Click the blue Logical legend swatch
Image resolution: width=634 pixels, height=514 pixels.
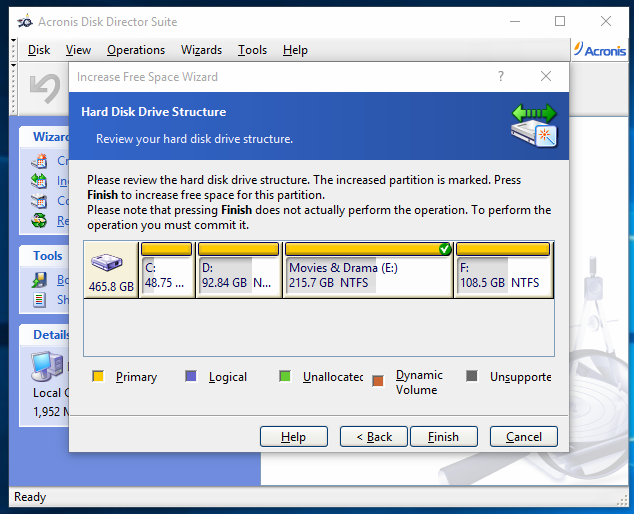pyautogui.click(x=191, y=377)
